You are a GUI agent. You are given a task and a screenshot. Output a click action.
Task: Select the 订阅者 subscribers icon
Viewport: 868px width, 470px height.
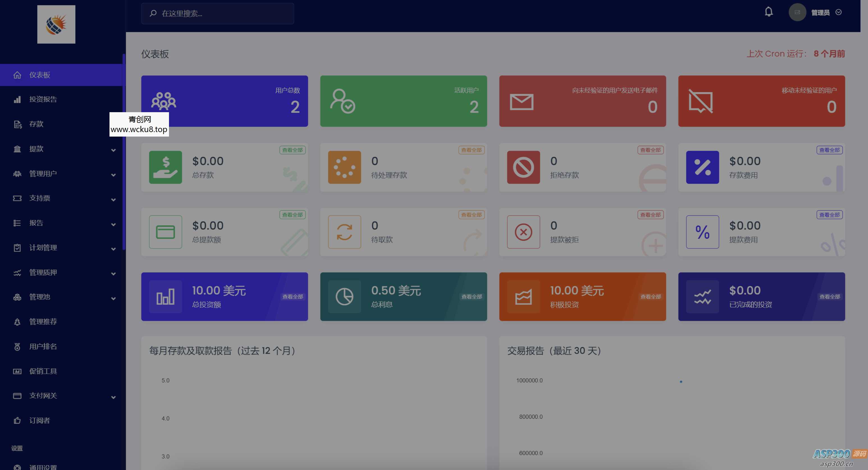click(17, 421)
